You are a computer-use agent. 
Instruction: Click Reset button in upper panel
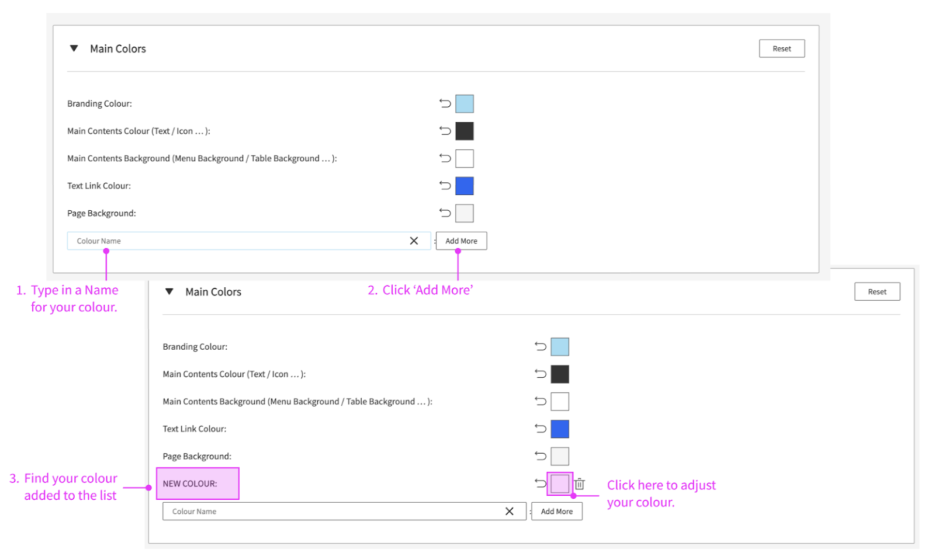(x=781, y=48)
